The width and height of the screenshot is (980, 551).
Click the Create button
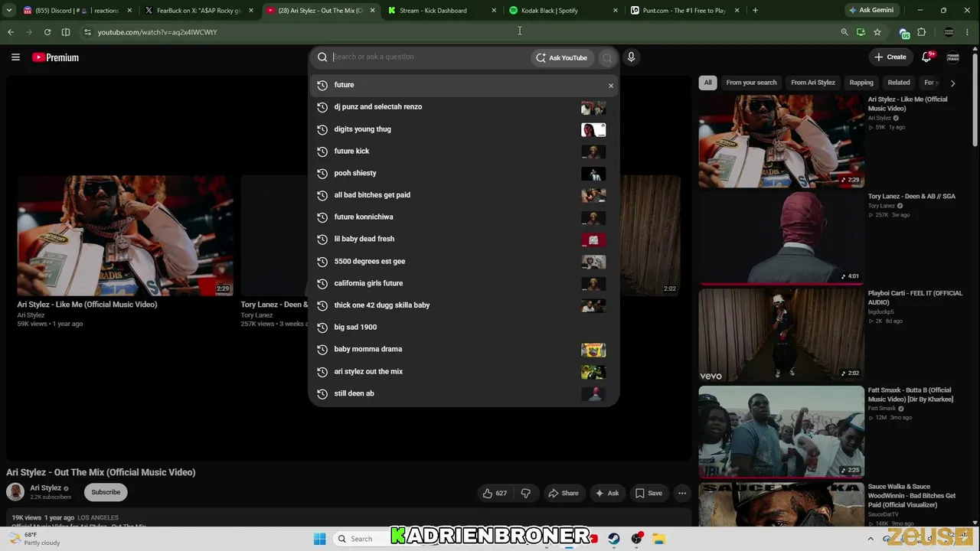[x=890, y=57]
